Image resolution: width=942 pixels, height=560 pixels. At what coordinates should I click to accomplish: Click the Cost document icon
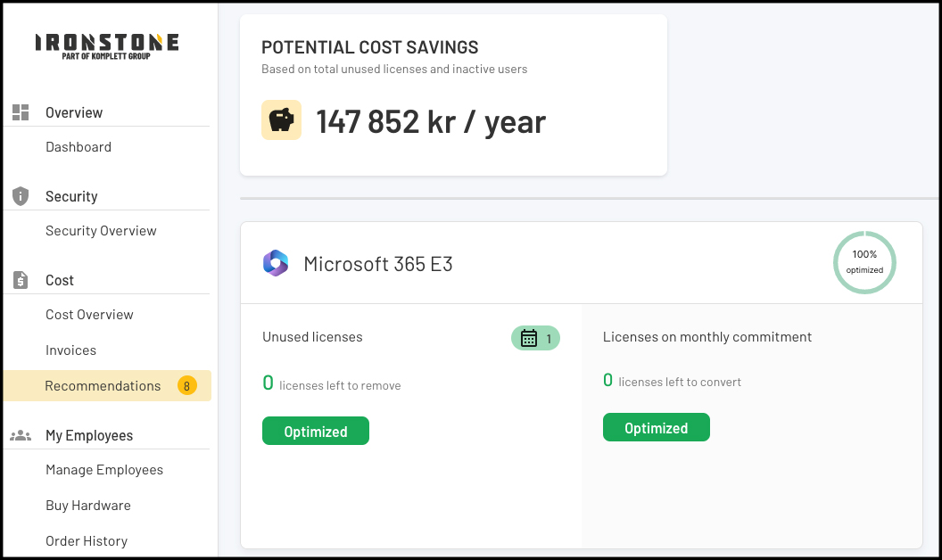point(21,280)
